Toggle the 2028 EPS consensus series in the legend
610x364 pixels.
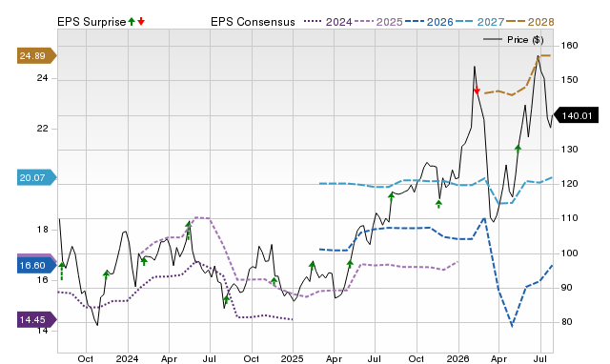pos(531,22)
